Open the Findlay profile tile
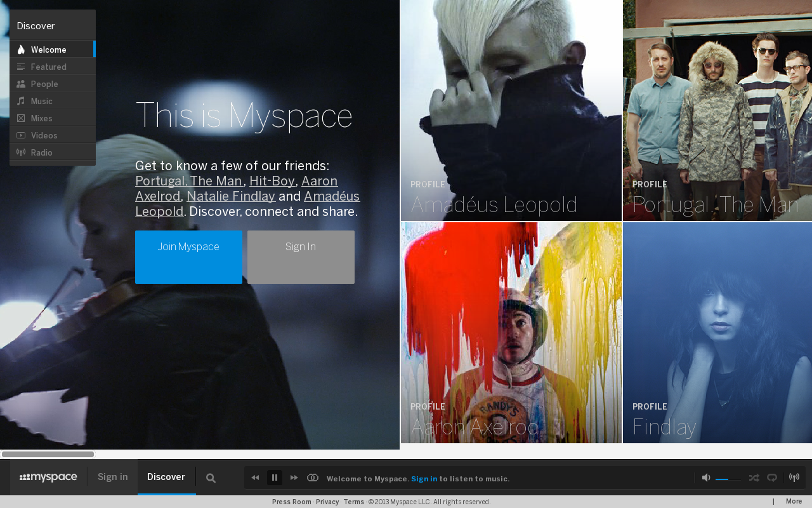The height and width of the screenshot is (508, 812). (717, 333)
